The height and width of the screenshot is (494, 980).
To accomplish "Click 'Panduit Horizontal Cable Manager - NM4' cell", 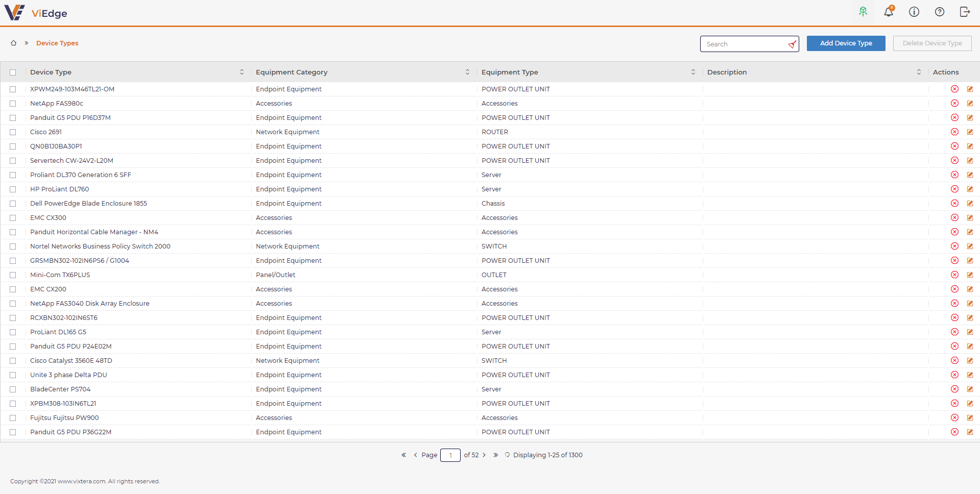I will click(94, 232).
